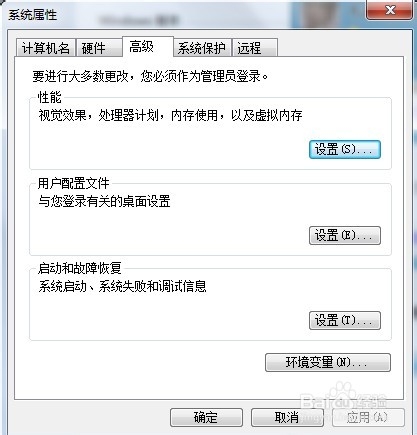
Task: Click the 用户配置文件 group label
Action: [x=73, y=183]
